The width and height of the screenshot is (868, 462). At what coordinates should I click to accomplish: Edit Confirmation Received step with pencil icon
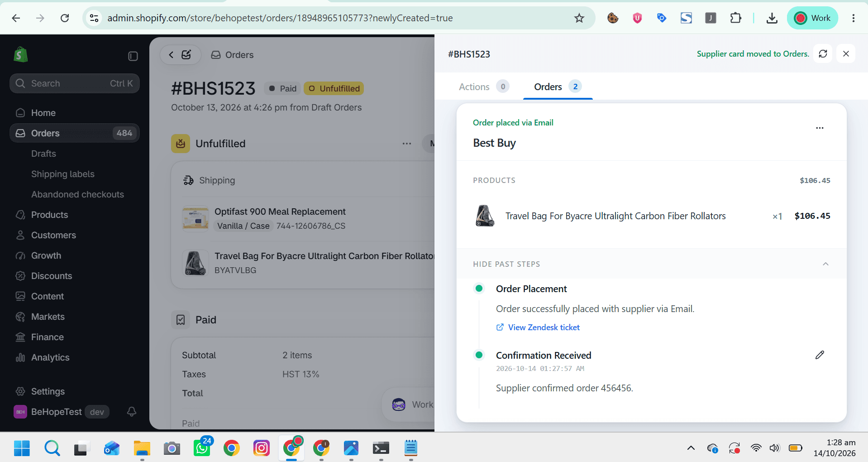coord(820,355)
